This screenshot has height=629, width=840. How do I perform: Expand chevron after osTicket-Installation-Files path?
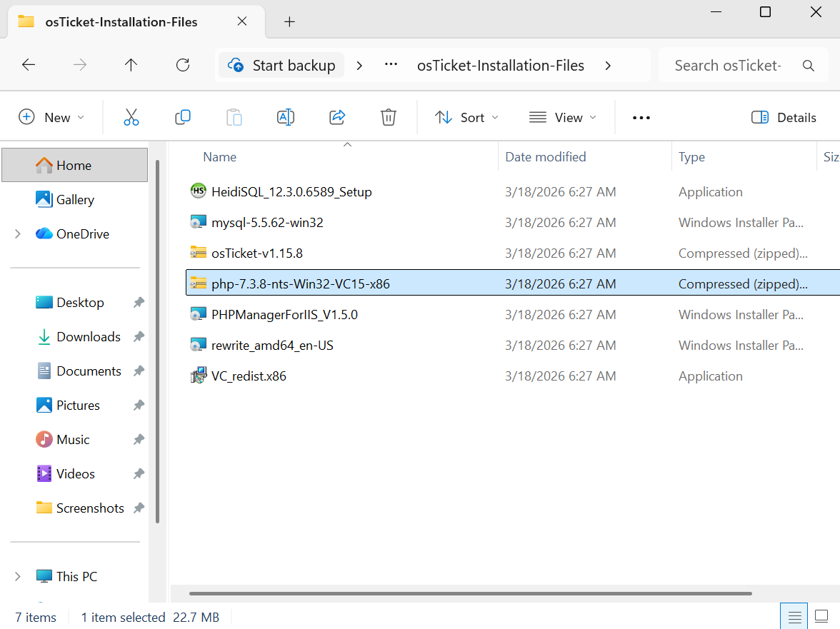point(608,65)
